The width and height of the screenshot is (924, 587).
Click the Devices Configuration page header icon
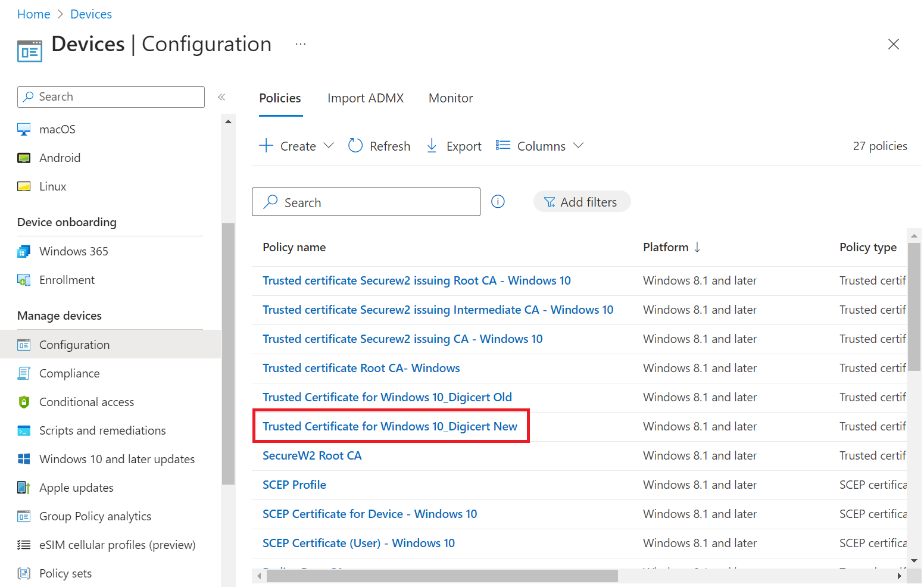[30, 51]
